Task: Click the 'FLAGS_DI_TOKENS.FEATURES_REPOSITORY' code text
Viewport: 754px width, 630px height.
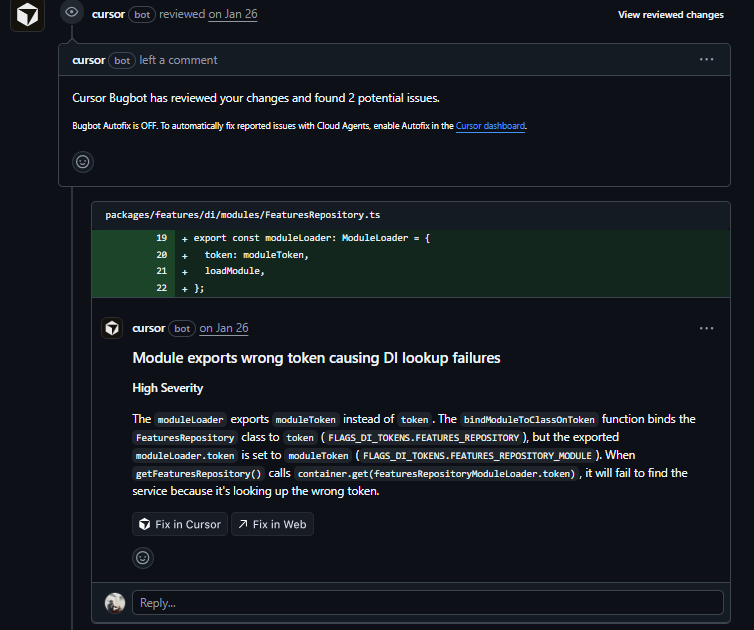Action: coord(424,438)
